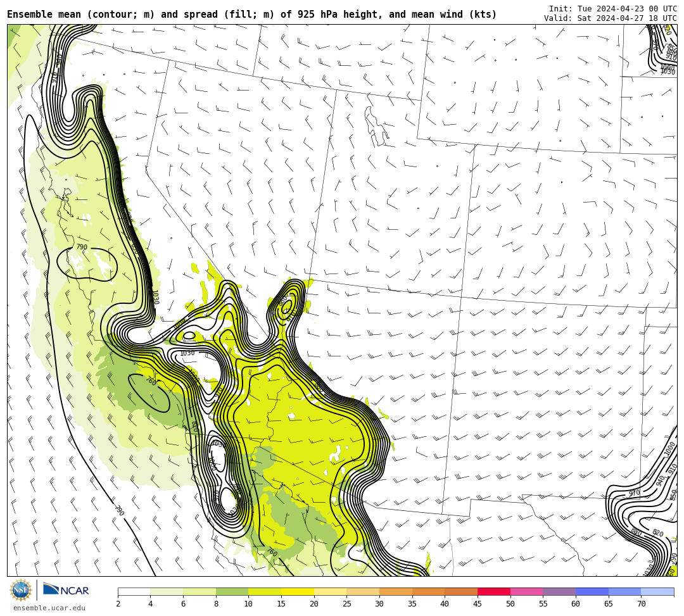The height and width of the screenshot is (616, 684).
Task: Click the pale 4–6 colorbar swatch
Action: [167, 591]
